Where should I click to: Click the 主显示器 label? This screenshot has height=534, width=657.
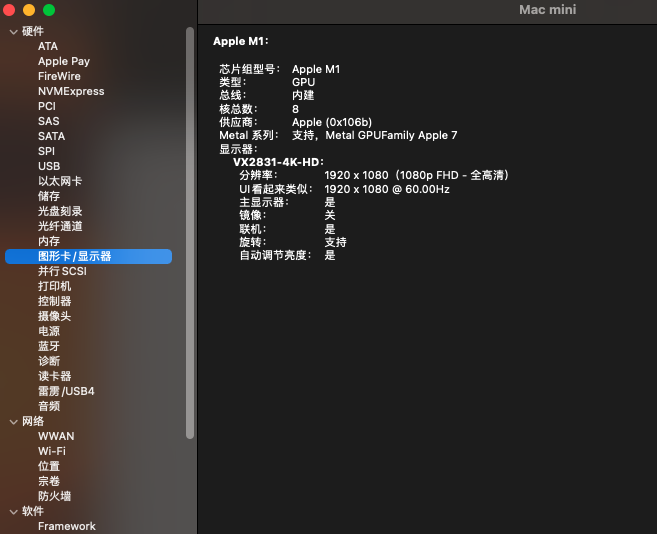[264, 202]
